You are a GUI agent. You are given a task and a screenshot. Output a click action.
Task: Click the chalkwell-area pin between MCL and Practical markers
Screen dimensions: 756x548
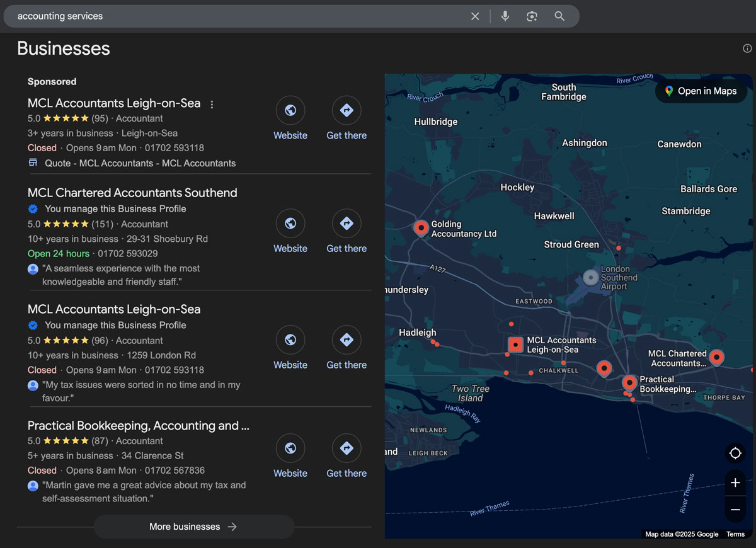tap(604, 368)
